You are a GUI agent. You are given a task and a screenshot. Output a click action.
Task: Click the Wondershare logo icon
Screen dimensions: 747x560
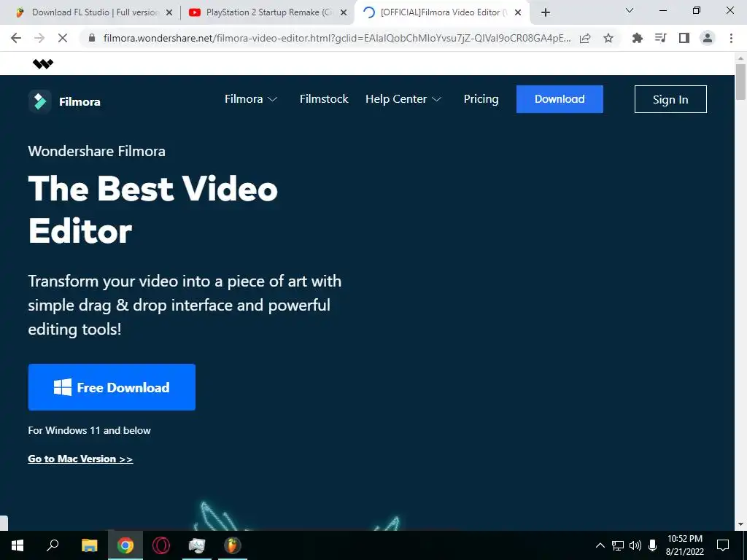point(43,64)
